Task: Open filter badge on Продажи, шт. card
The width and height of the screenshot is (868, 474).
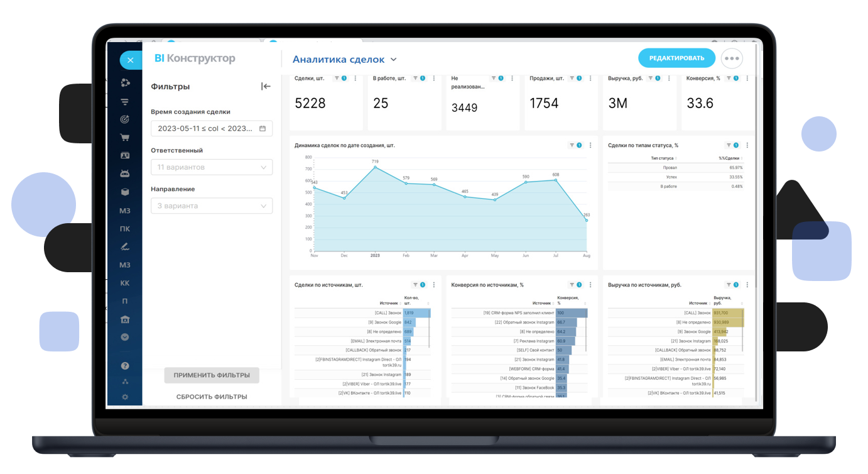Action: click(576, 79)
